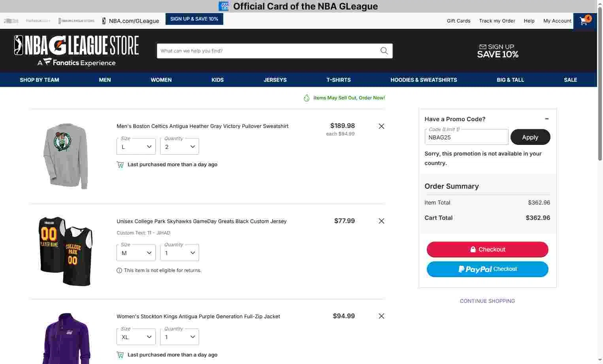Open the Size dropdown for Skyhawks jersey
Image resolution: width=603 pixels, height=364 pixels.
click(x=136, y=253)
